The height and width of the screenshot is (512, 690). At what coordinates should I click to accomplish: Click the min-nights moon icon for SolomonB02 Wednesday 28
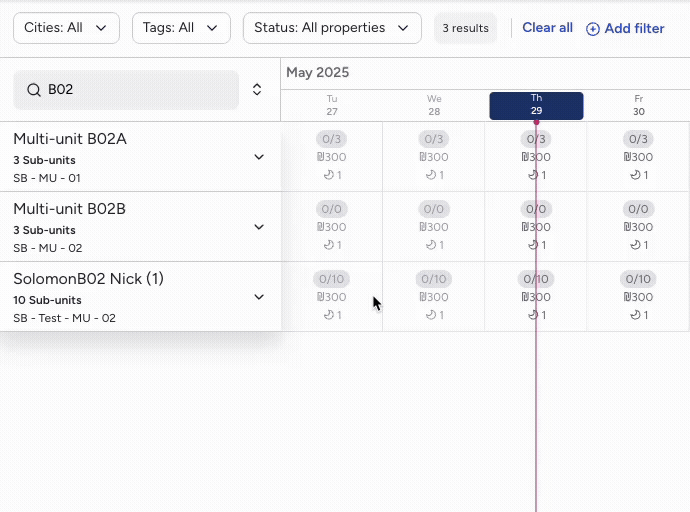[431, 315]
